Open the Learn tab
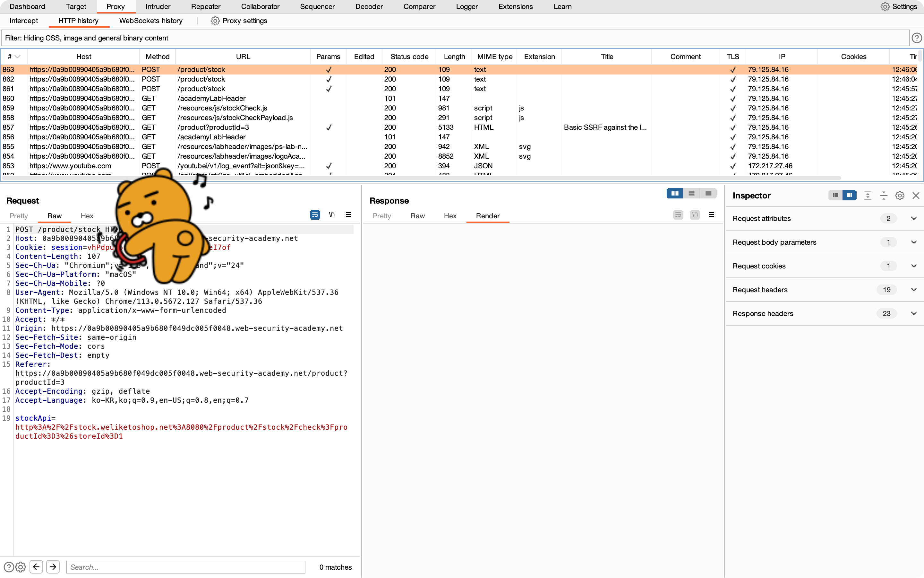This screenshot has width=924, height=578. tap(562, 6)
